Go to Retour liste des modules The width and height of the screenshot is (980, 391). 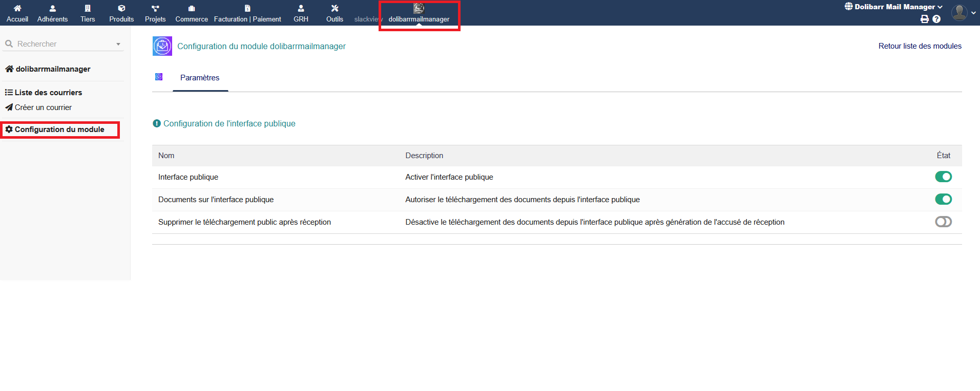click(x=920, y=46)
